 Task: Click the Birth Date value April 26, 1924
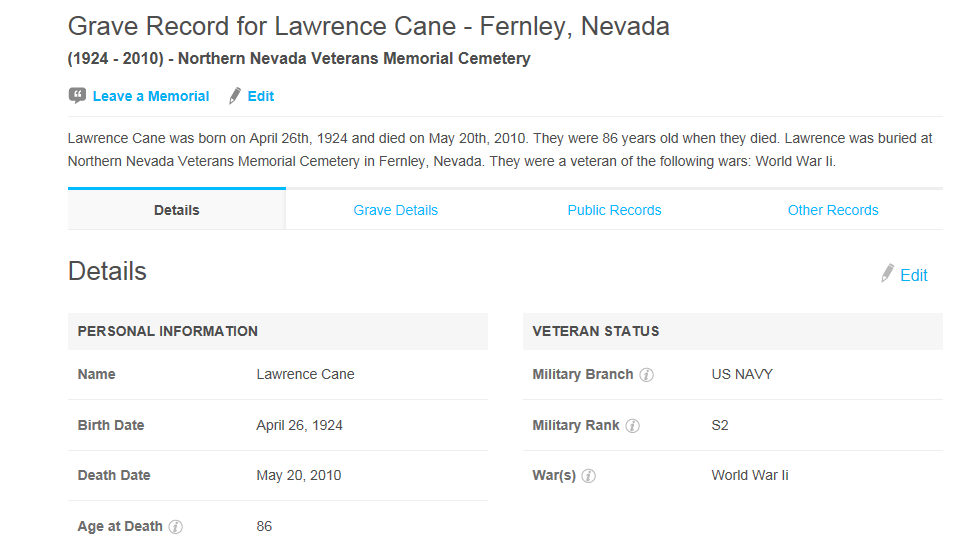[x=299, y=425]
